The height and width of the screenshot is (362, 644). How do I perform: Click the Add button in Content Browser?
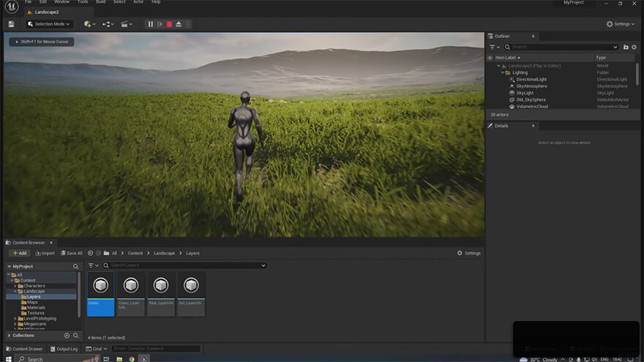pos(19,253)
